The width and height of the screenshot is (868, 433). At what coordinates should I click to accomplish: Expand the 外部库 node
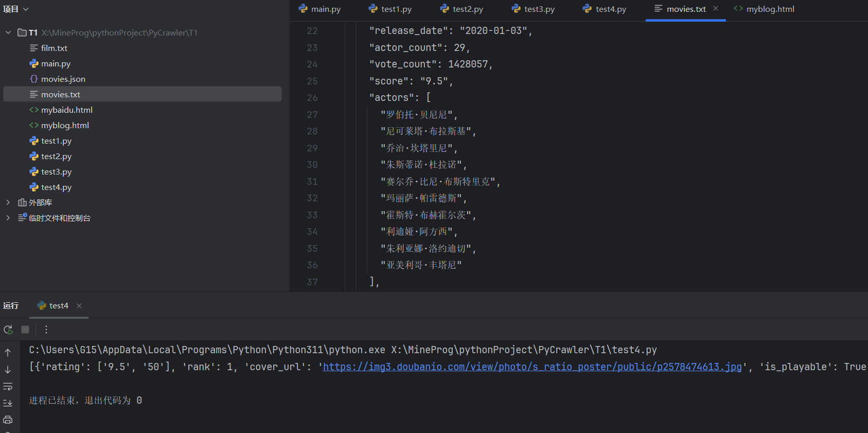click(8, 202)
